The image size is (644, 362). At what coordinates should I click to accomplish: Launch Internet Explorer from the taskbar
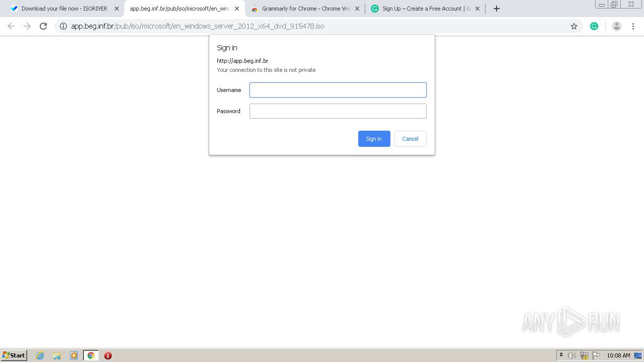coord(40,355)
